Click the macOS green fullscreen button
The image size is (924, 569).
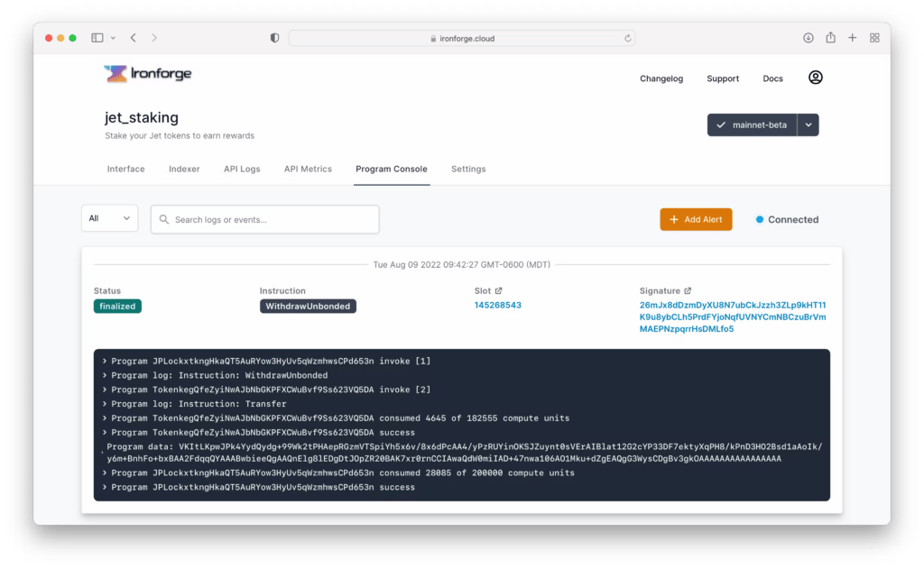[x=72, y=38]
